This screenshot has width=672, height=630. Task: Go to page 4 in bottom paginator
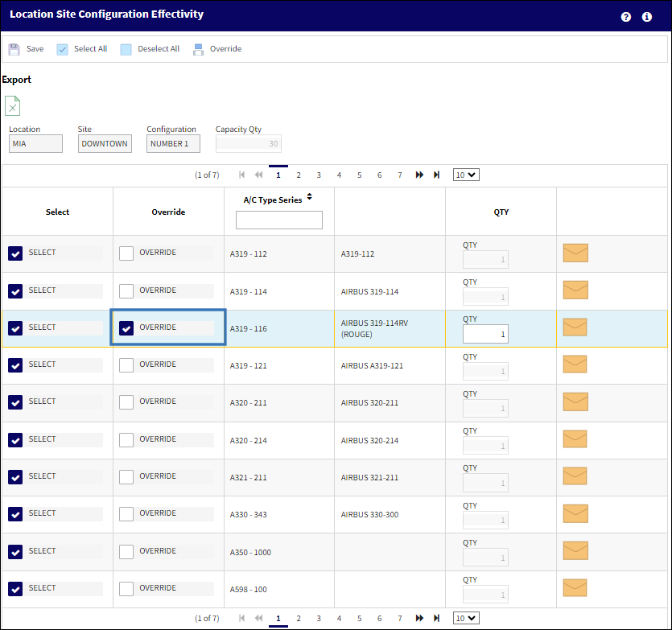point(339,618)
